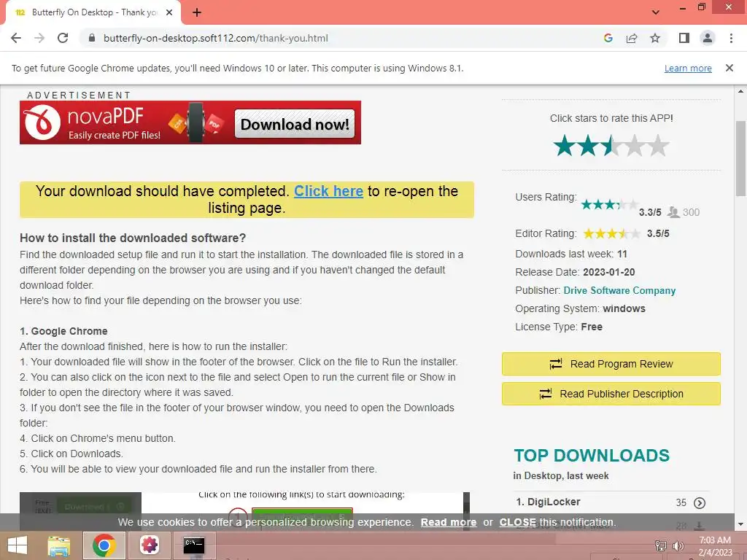Click the users count icon beside 300
This screenshot has height=560, width=747.
[673, 212]
